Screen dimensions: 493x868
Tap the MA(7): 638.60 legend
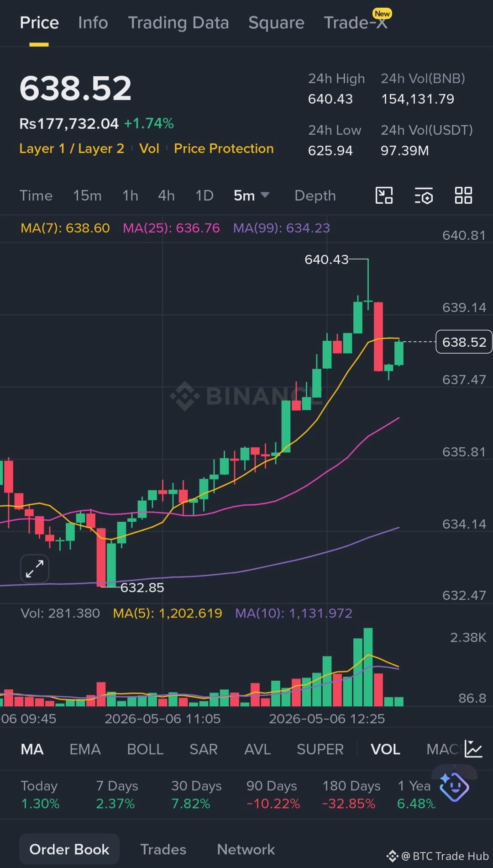[x=65, y=228]
